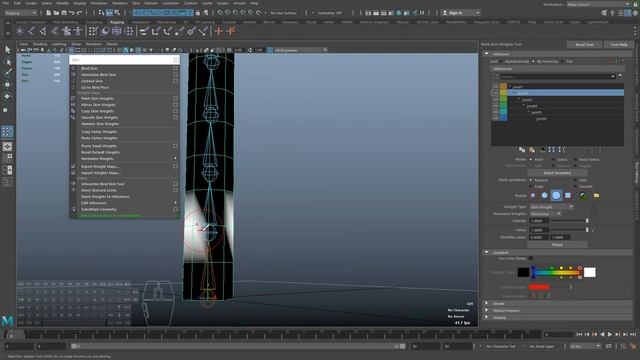640x360 pixels.
Task: Select the Flat sort radio button
Action: (562, 62)
